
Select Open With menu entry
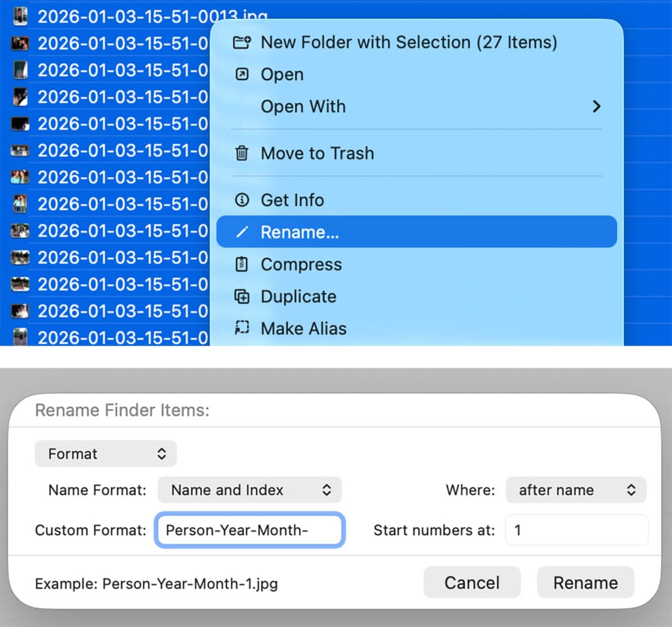(417, 106)
